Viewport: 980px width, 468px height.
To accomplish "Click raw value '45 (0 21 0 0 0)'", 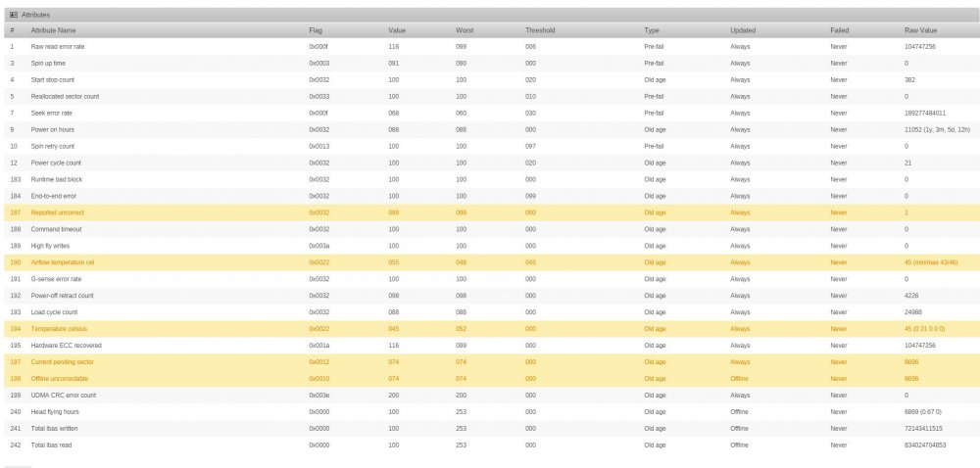I will (x=924, y=329).
